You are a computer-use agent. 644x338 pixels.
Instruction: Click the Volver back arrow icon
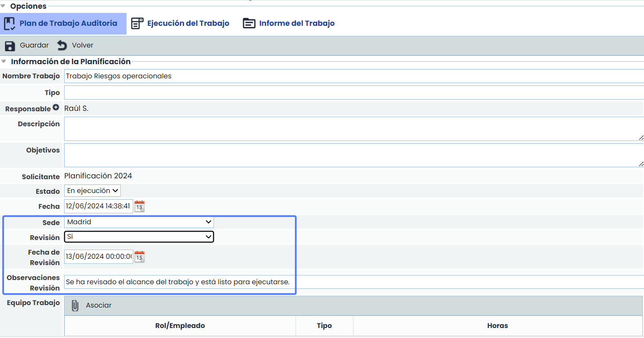[x=62, y=45]
